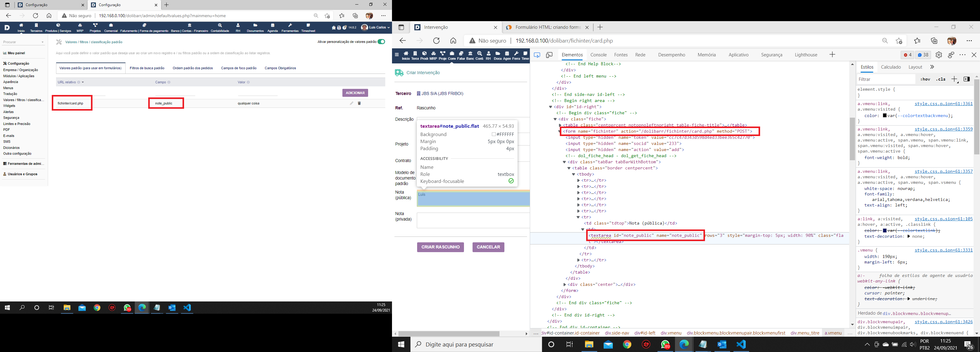980x352 pixels.
Task: Click the textarea note_public DOM line
Action: pos(690,238)
